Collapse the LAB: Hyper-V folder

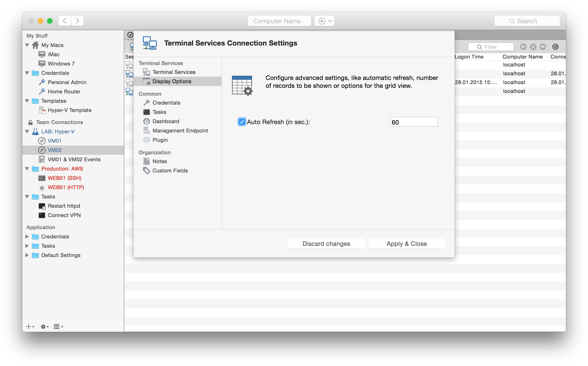click(27, 132)
